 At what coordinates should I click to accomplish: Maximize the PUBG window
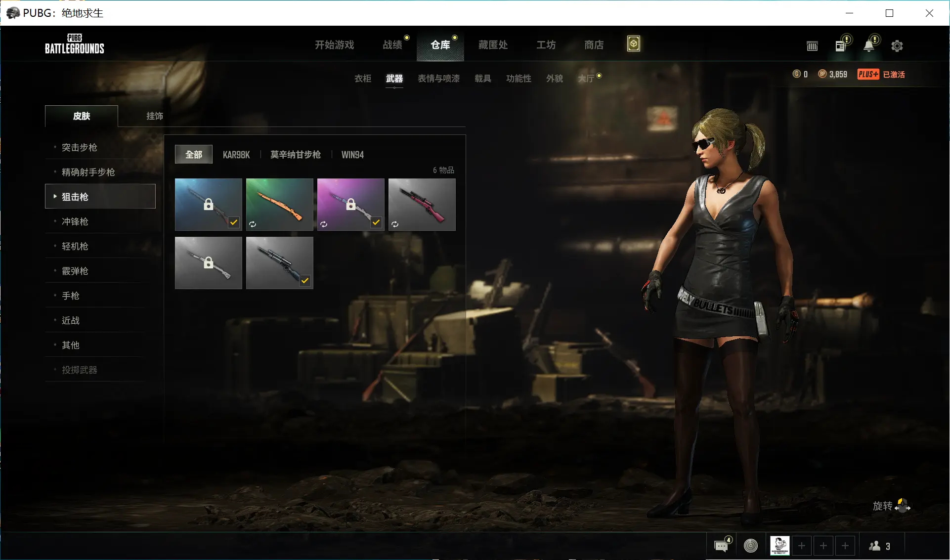tap(890, 13)
